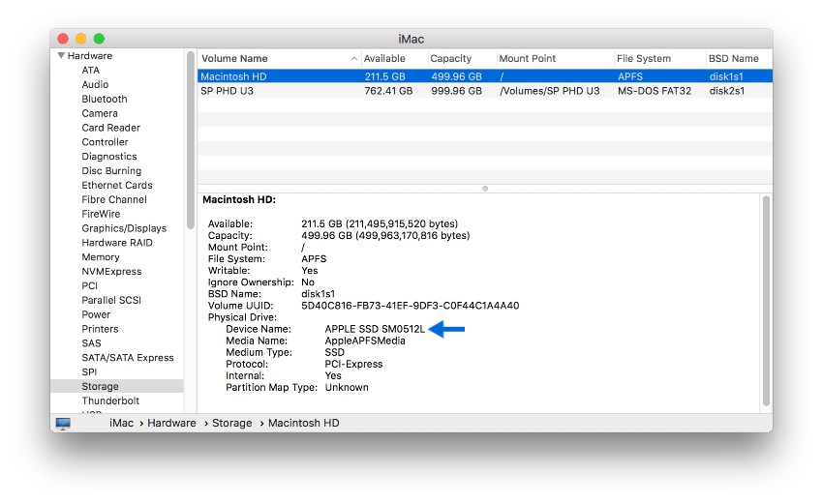Click the Volume UUID value text
The height and width of the screenshot is (504, 823).
[410, 306]
